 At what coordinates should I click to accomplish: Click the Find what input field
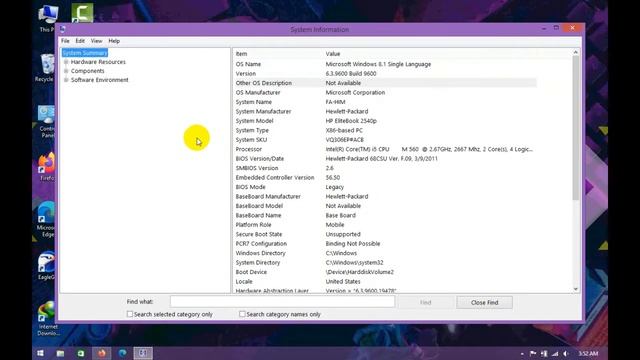[x=282, y=302]
